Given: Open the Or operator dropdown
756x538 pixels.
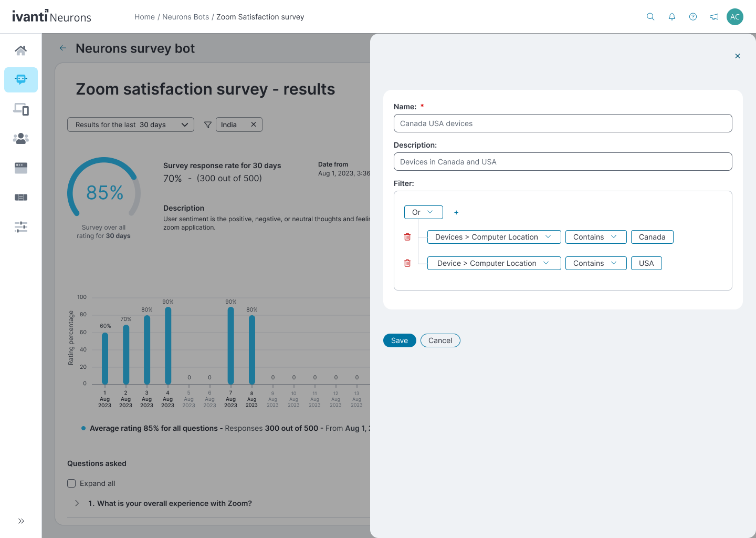Looking at the screenshot, I should 424,212.
